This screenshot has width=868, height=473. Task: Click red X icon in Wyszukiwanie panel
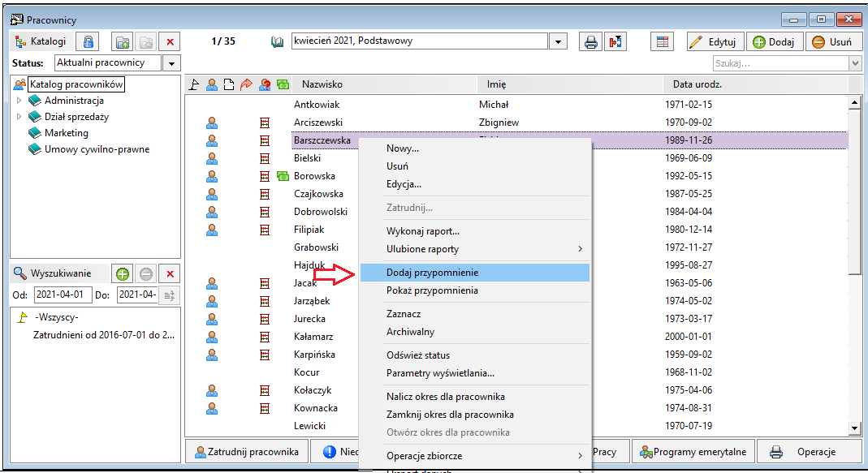(x=170, y=274)
